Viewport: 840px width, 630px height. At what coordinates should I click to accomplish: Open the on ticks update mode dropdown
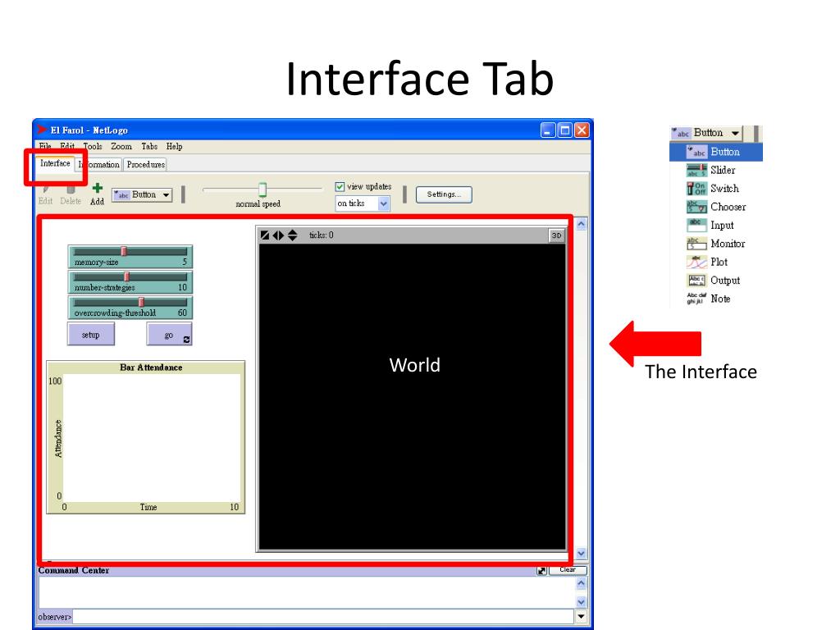pyautogui.click(x=362, y=203)
